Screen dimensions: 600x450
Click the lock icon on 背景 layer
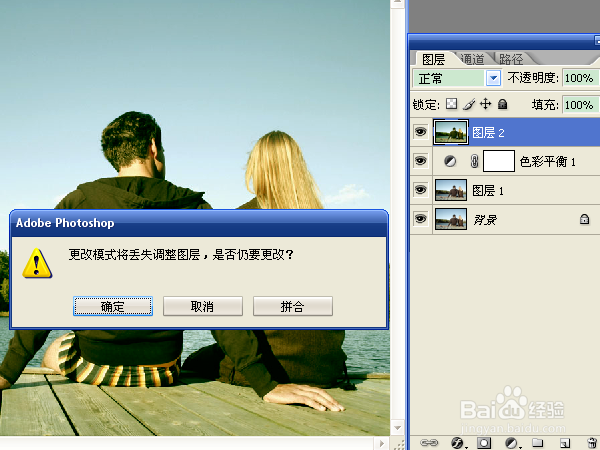(584, 219)
